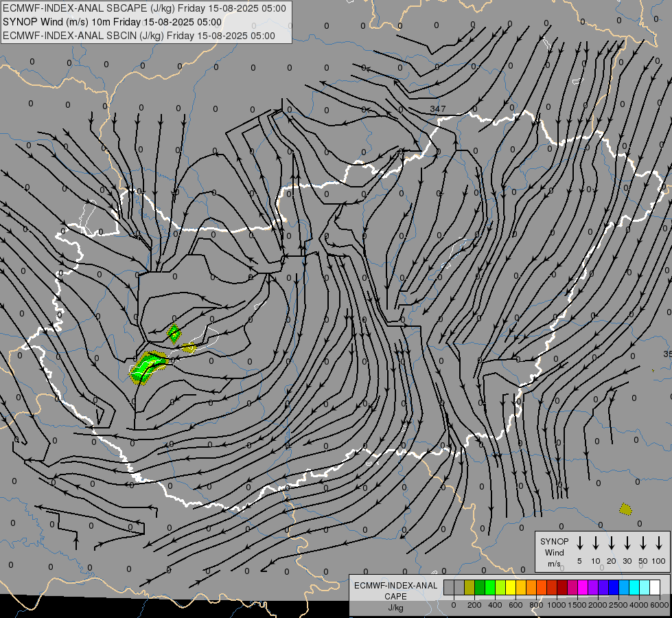The height and width of the screenshot is (618, 672).
Task: Click the '600' tick label in CAPE legend
Action: click(x=515, y=605)
